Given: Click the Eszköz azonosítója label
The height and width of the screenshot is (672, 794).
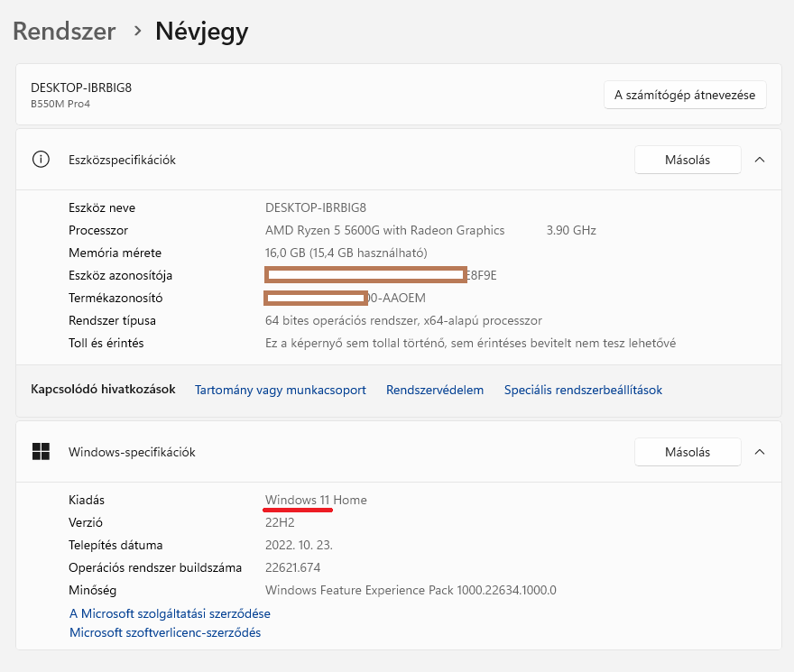Looking at the screenshot, I should 121,275.
